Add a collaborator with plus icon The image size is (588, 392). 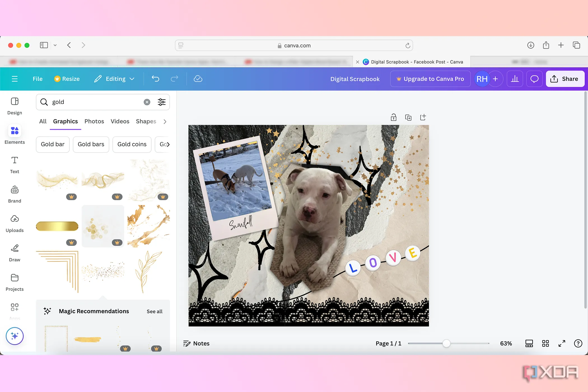coord(495,79)
